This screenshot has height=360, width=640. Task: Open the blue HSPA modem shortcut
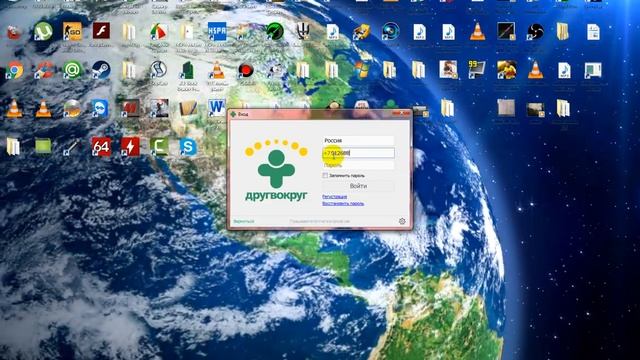(217, 31)
